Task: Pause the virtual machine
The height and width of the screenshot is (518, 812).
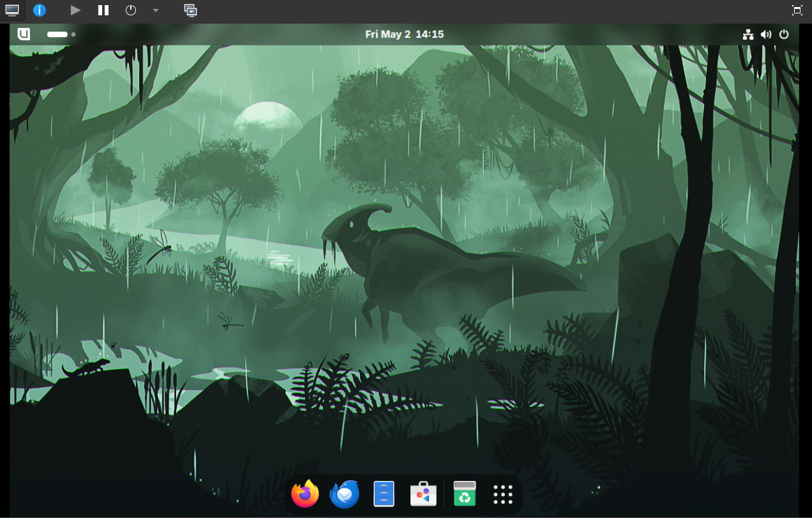Action: coord(103,10)
